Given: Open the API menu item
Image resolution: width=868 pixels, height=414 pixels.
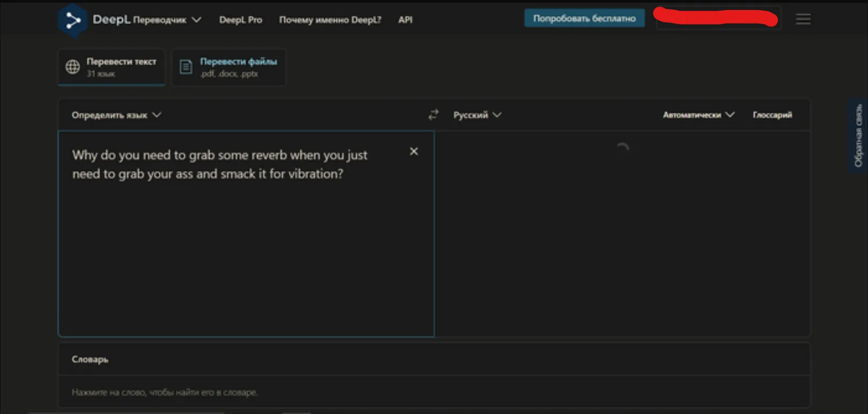Looking at the screenshot, I should coord(405,20).
